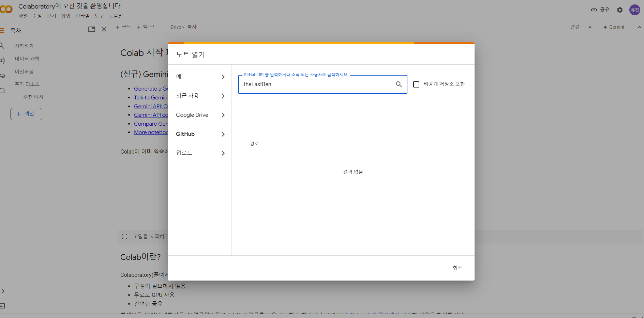
Task: Open the 보기 menu
Action: (x=51, y=16)
